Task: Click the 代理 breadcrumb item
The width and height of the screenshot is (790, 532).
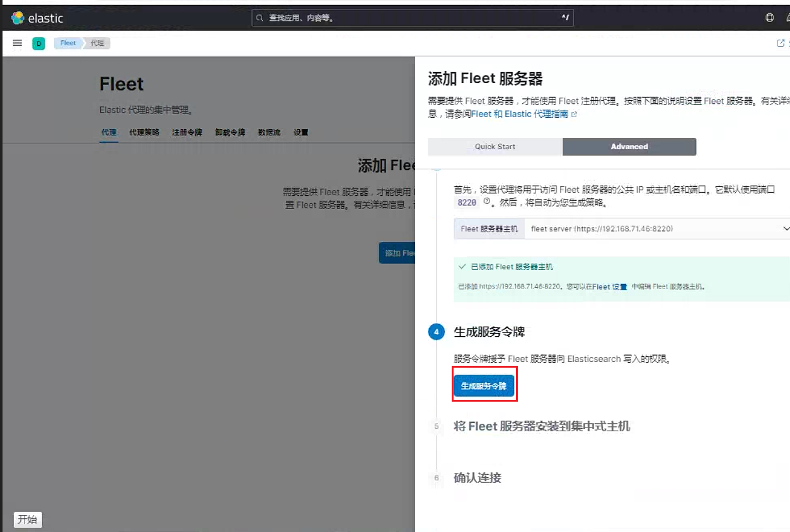Action: (x=97, y=43)
